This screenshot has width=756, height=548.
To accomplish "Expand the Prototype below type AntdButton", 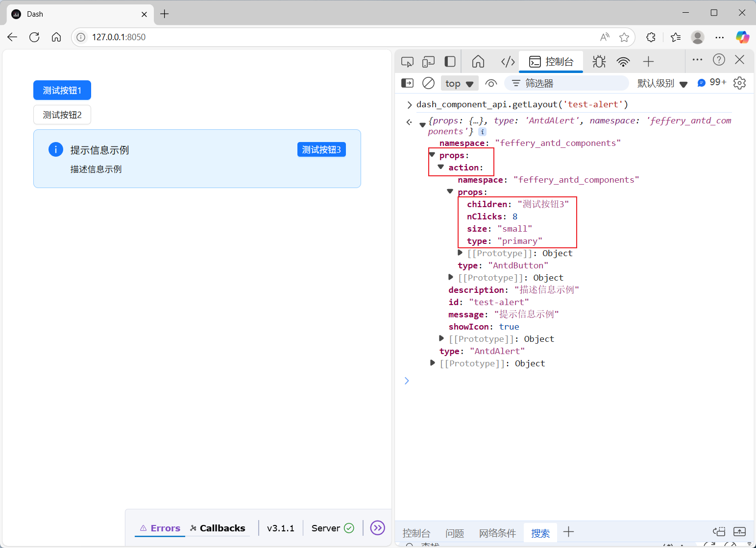I will point(451,277).
